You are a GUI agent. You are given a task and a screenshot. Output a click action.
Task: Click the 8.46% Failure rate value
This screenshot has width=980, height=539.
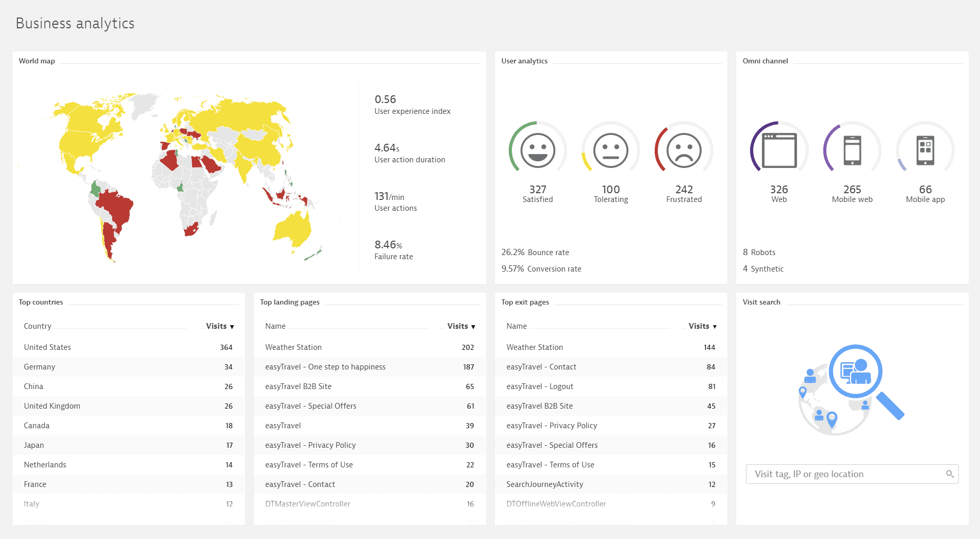(388, 245)
